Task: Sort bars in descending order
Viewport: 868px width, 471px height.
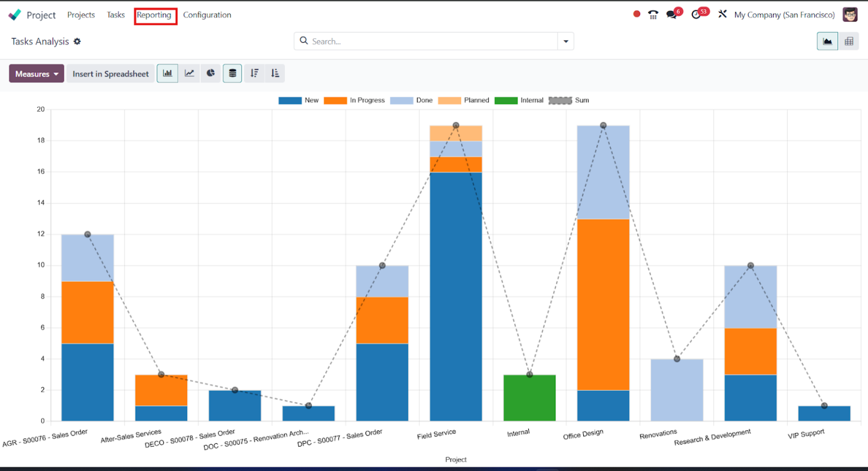Action: 254,73
